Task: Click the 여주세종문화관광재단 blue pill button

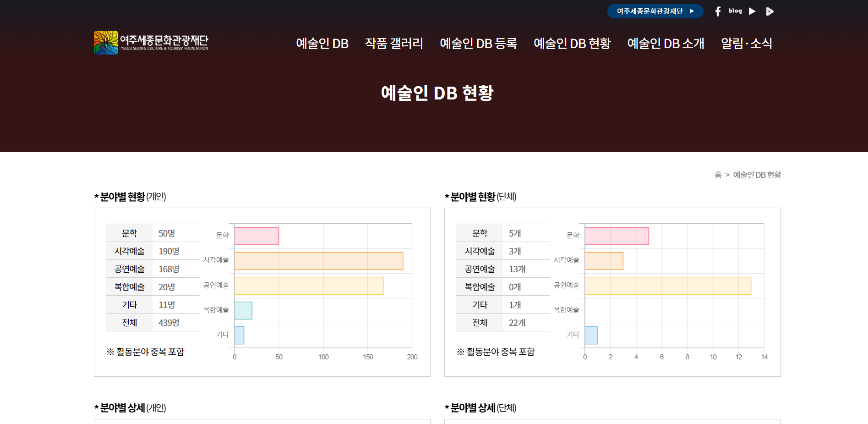Action: 655,11
